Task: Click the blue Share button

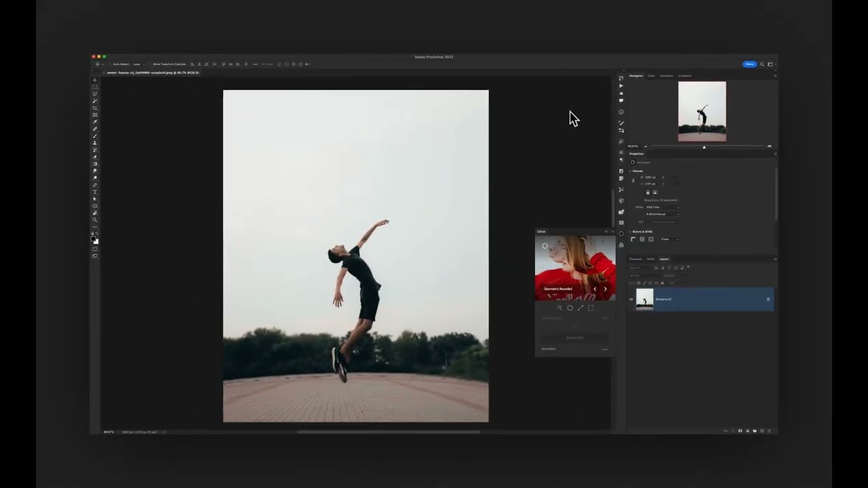Action: (749, 64)
